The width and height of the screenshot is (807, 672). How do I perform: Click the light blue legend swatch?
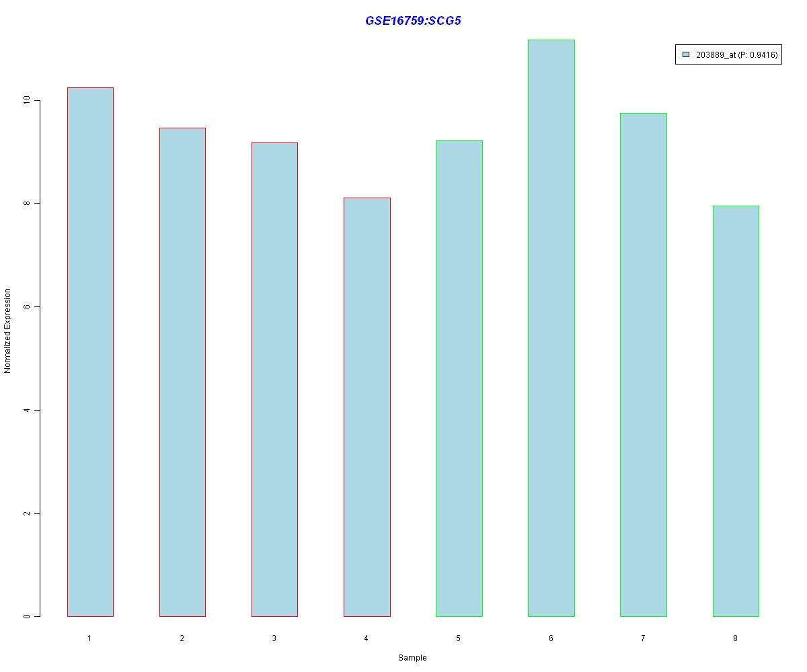(x=685, y=54)
